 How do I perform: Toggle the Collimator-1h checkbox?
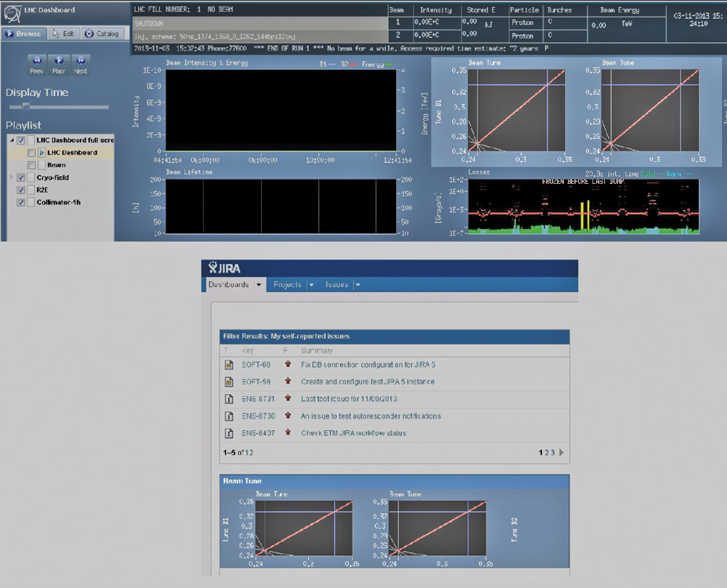[x=21, y=202]
